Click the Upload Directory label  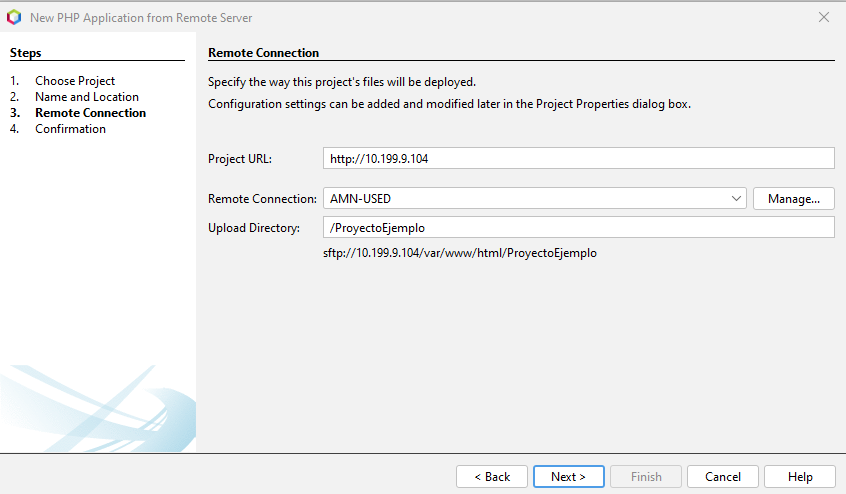(x=254, y=228)
